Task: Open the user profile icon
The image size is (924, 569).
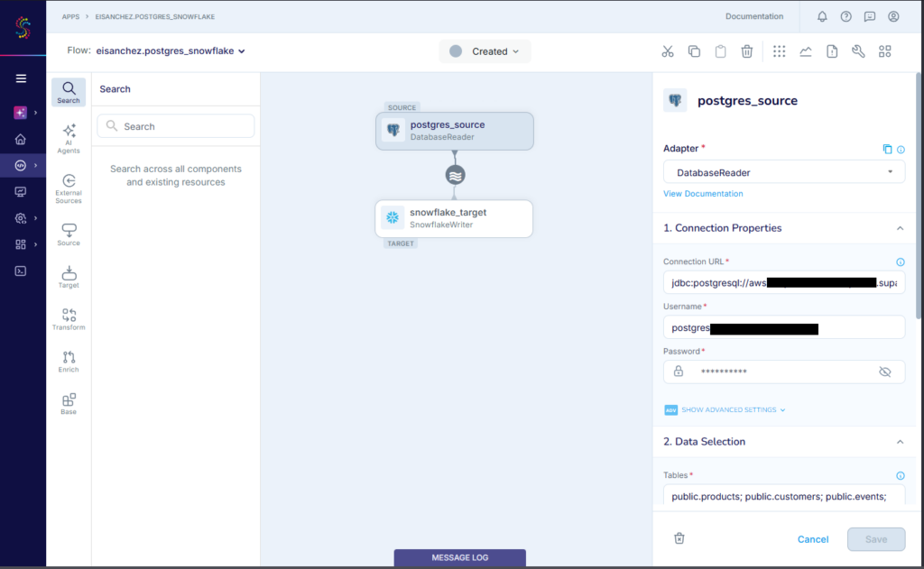Action: tap(893, 16)
